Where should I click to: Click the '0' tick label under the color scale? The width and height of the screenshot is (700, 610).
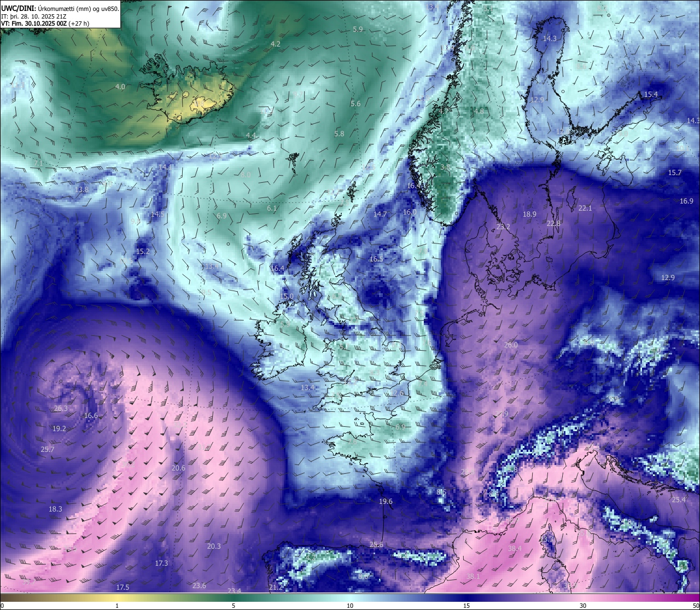pos(2,606)
